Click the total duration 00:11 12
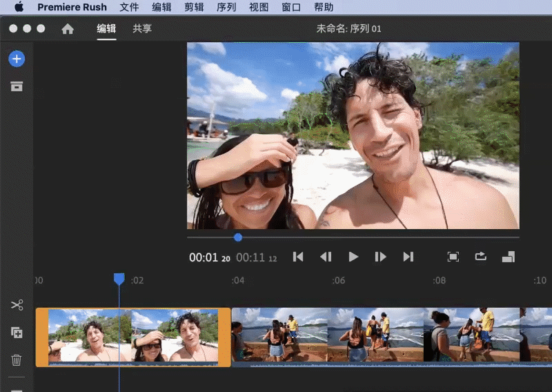The height and width of the screenshot is (392, 552). click(x=256, y=258)
